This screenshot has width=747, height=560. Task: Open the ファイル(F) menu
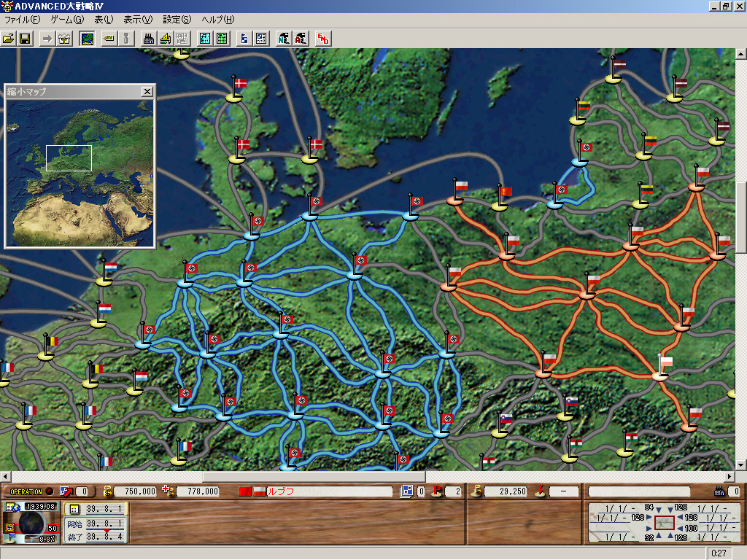tap(22, 20)
